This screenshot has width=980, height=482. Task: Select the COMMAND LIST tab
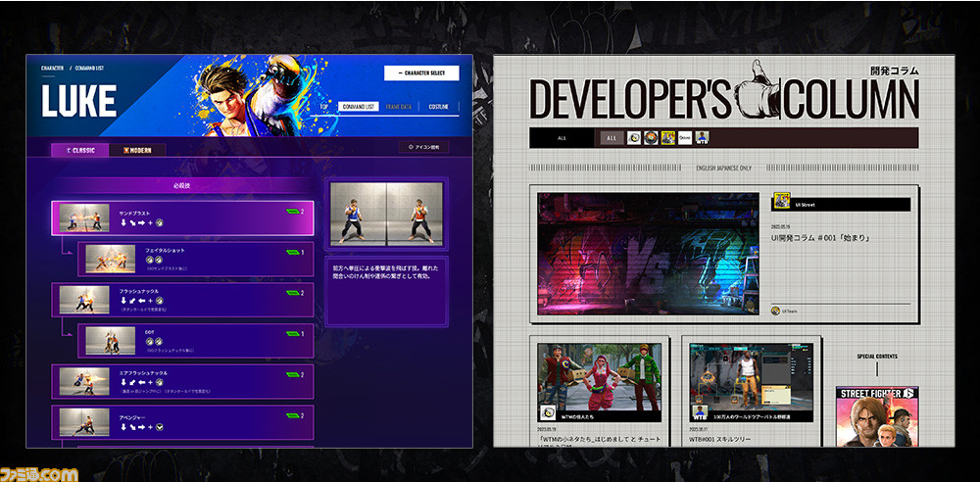coord(359,107)
